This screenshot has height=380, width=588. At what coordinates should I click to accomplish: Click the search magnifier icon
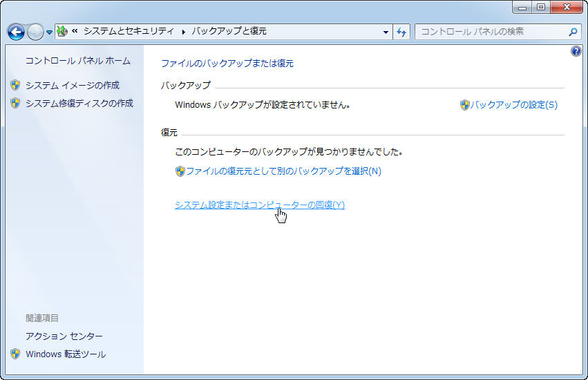pyautogui.click(x=573, y=32)
